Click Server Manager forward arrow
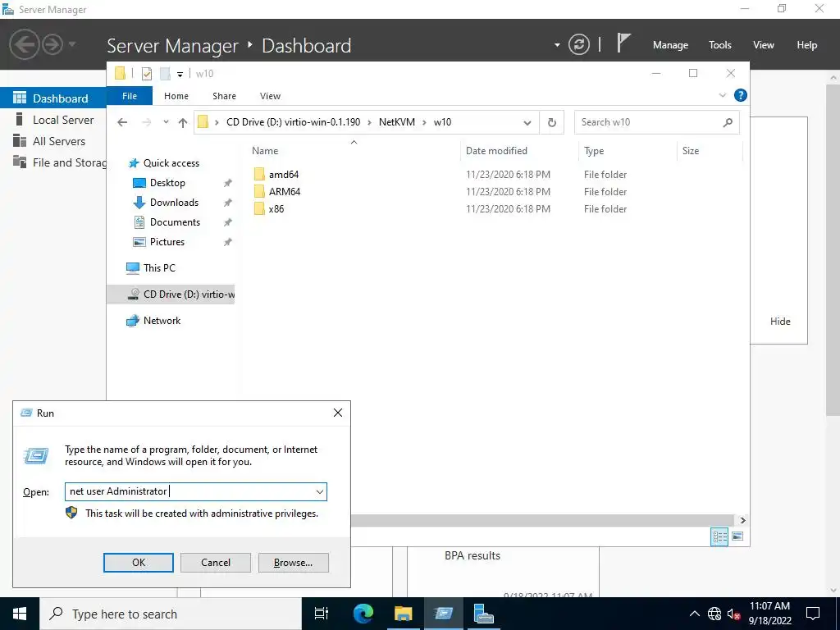Image resolution: width=840 pixels, height=630 pixels. coord(52,44)
